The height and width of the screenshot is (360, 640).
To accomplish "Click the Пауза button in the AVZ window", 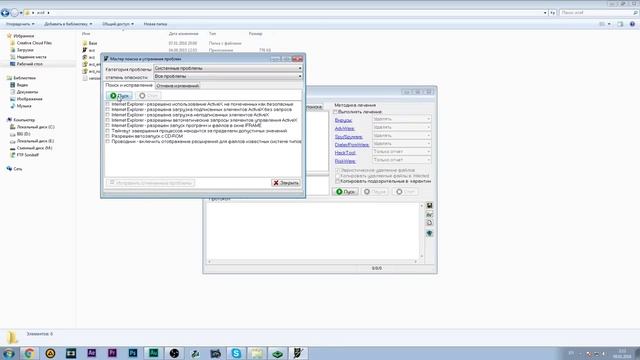I will pyautogui.click(x=375, y=192).
